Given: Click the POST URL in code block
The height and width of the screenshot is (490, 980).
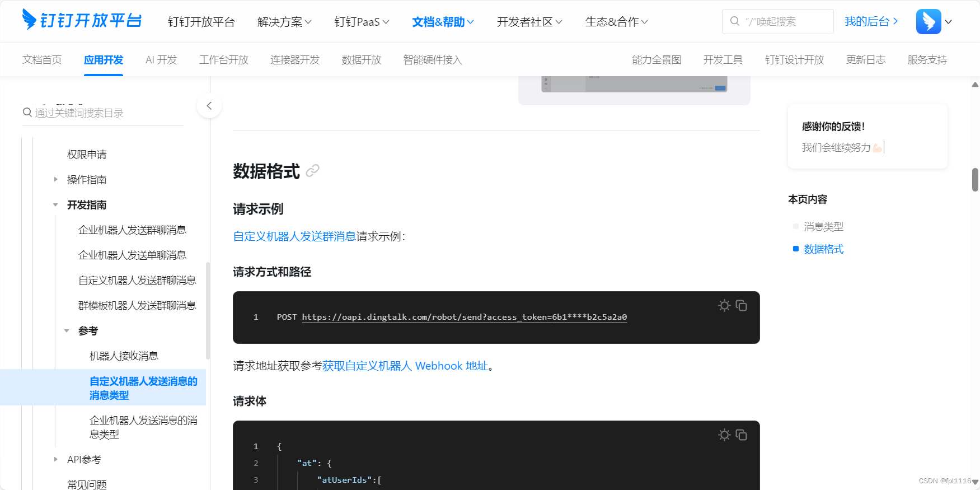Looking at the screenshot, I should point(465,317).
